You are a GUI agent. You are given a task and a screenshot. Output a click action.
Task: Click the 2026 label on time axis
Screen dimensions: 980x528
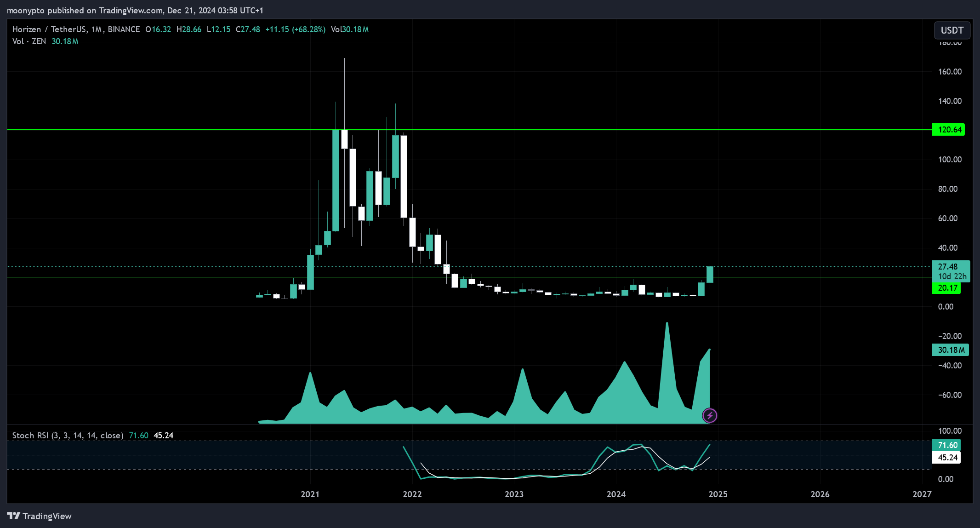[x=820, y=494]
